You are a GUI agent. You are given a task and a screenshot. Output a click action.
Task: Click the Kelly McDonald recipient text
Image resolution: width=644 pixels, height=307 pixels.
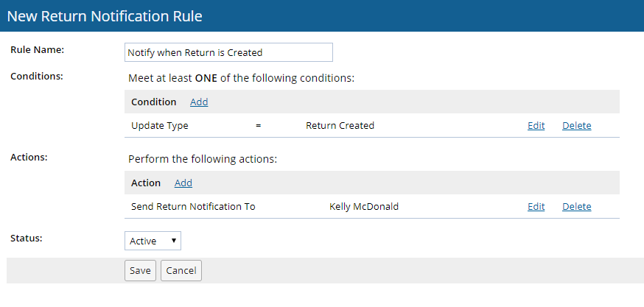(x=364, y=207)
